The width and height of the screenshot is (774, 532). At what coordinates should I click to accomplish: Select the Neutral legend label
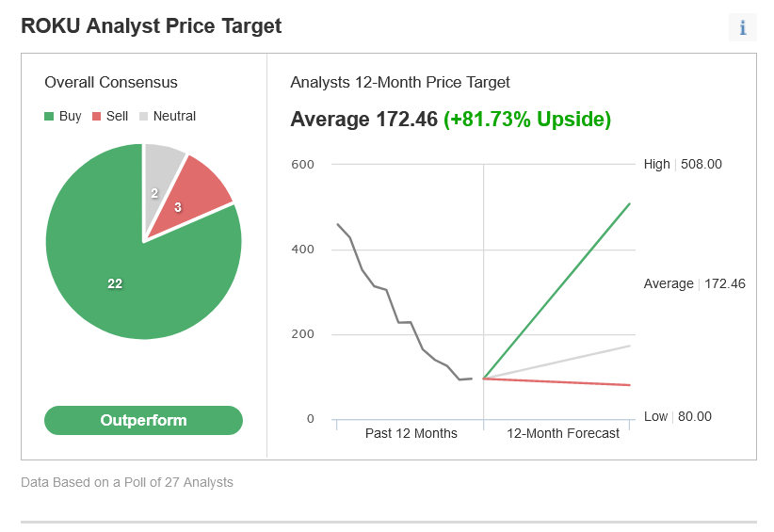[174, 117]
